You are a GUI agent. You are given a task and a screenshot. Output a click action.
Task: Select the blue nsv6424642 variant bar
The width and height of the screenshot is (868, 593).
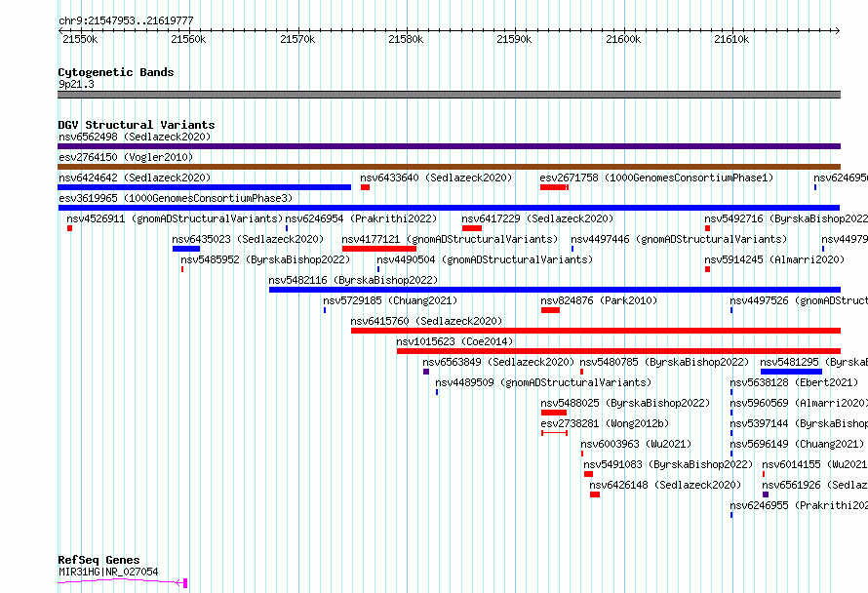click(204, 187)
